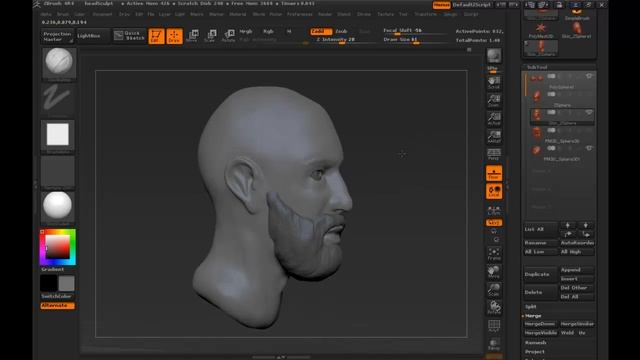Toggle the Mrgb mode
Screen dimensions: 640x360
pos(246,31)
